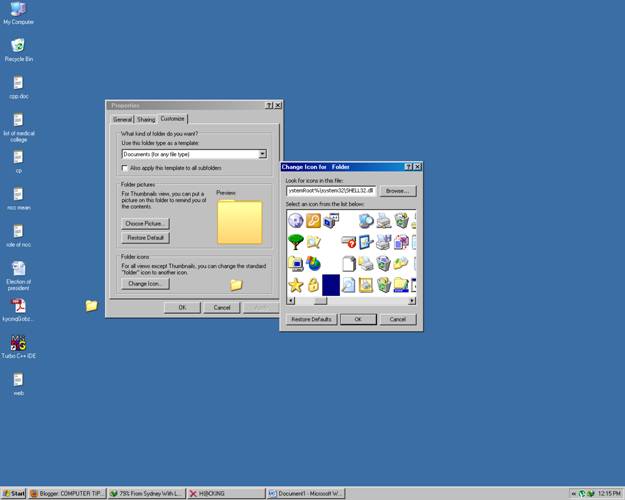Click Restore Default in Folder pictures
Image resolution: width=625 pixels, height=500 pixels.
click(x=145, y=238)
